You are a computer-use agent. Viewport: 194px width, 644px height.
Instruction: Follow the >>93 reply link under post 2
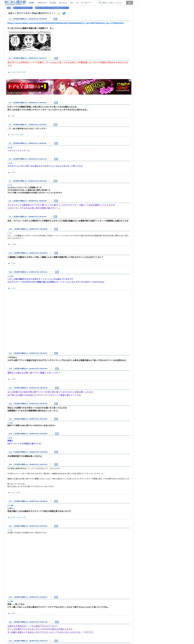point(23,72)
